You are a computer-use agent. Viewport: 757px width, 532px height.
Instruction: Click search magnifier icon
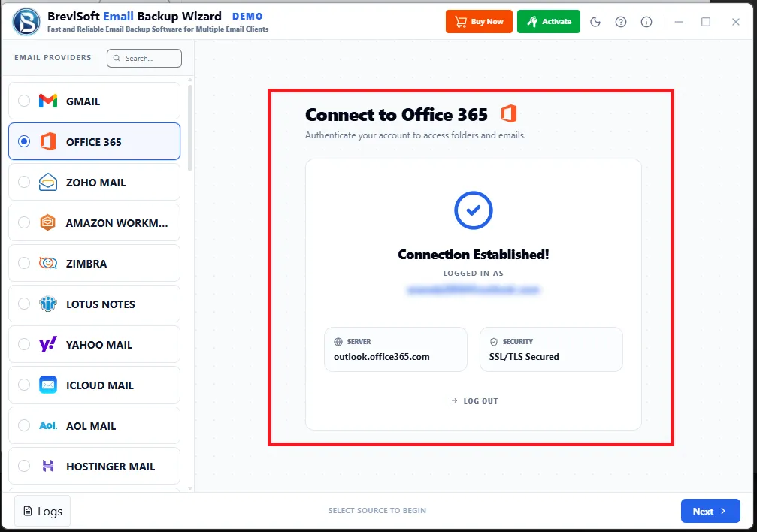117,58
